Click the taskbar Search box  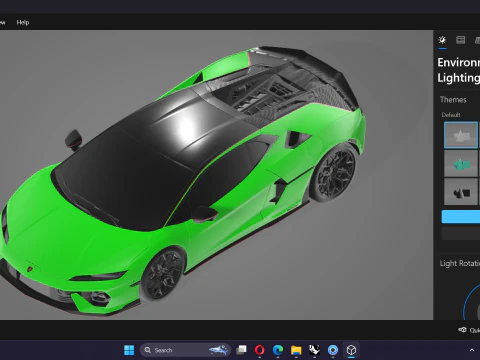(x=185, y=350)
